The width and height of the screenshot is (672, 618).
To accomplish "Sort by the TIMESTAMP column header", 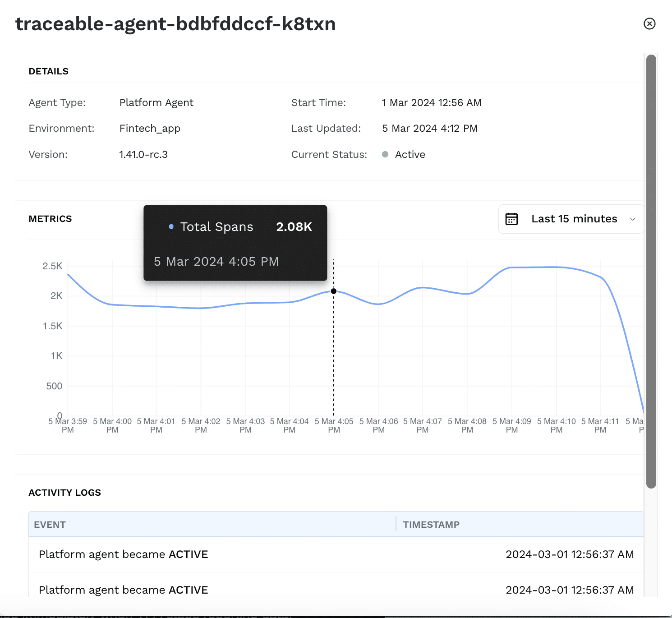I will pos(431,525).
